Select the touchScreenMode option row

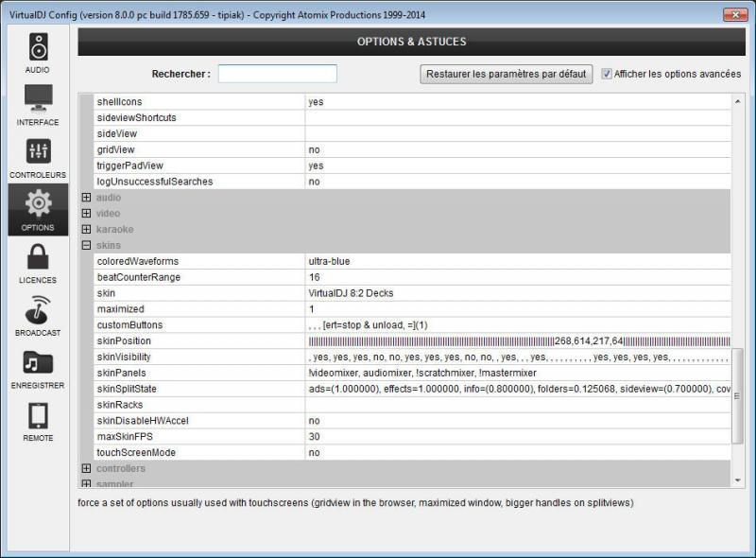point(412,452)
